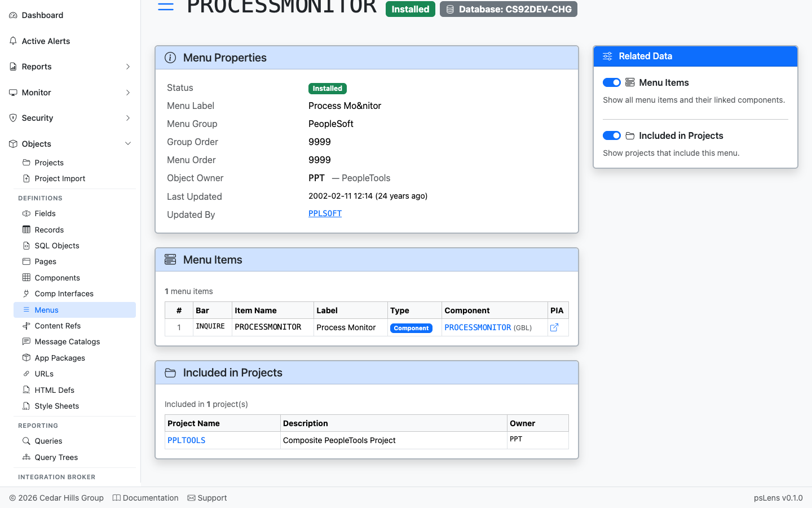Click the HTML Defs file icon
The image size is (812, 508).
pos(27,390)
